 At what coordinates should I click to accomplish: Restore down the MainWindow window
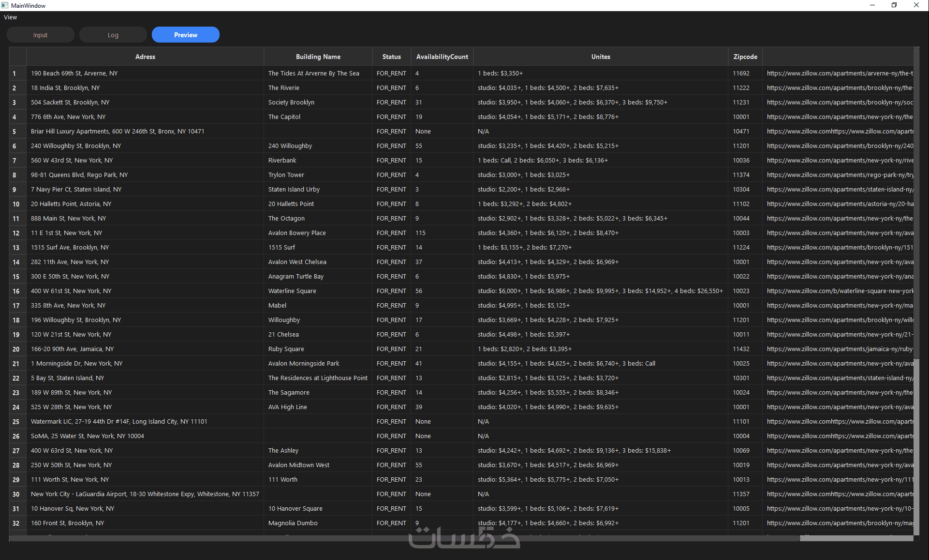tap(894, 5)
